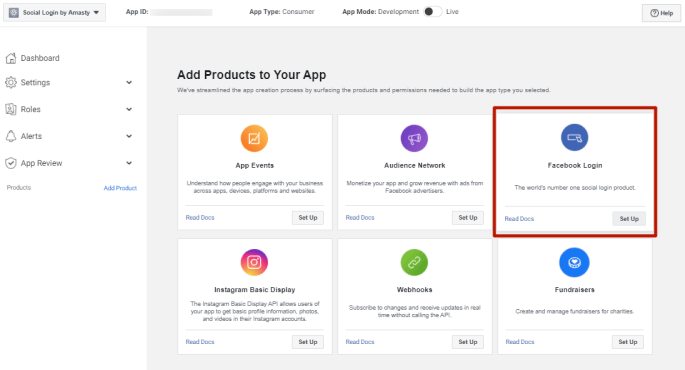Click the blue Fundraisers heart icon
The image size is (685, 370).
(x=574, y=262)
